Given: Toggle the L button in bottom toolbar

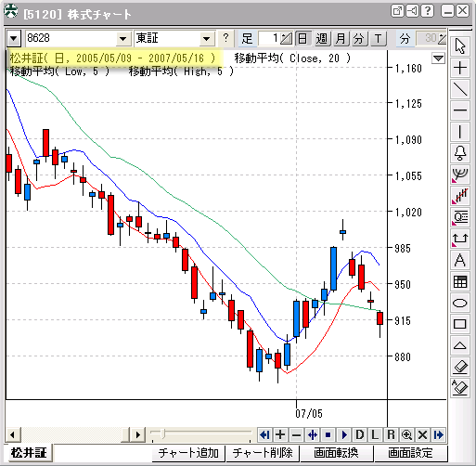Looking at the screenshot, I should (376, 435).
